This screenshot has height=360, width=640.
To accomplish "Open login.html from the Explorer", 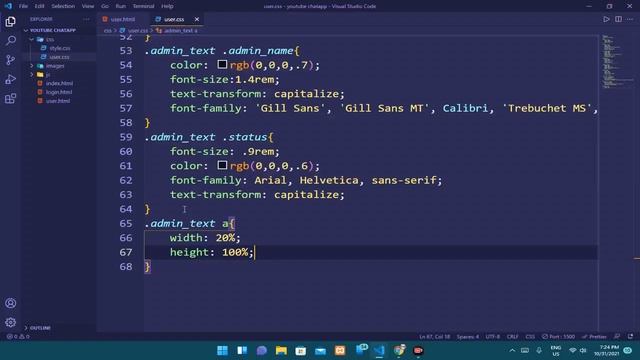I will click(59, 92).
